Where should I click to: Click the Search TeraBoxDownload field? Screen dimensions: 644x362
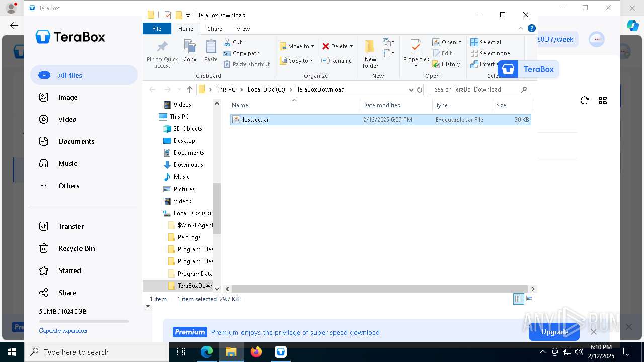[480, 89]
